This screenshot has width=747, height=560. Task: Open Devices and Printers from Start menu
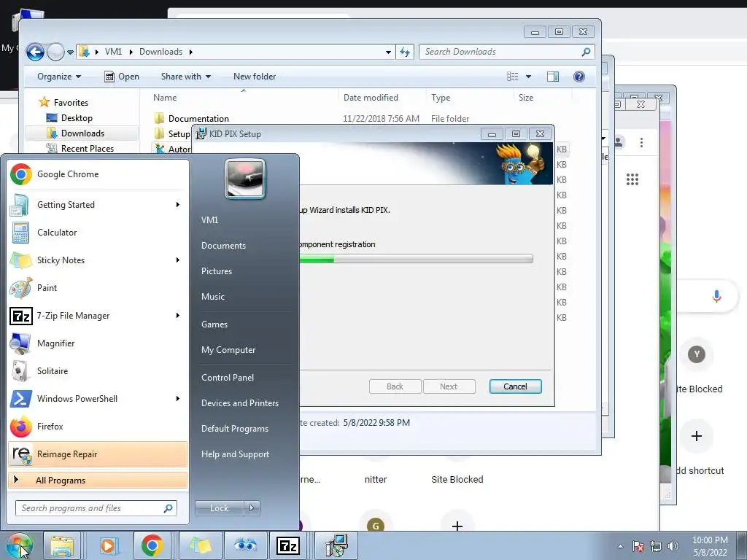[x=239, y=403]
